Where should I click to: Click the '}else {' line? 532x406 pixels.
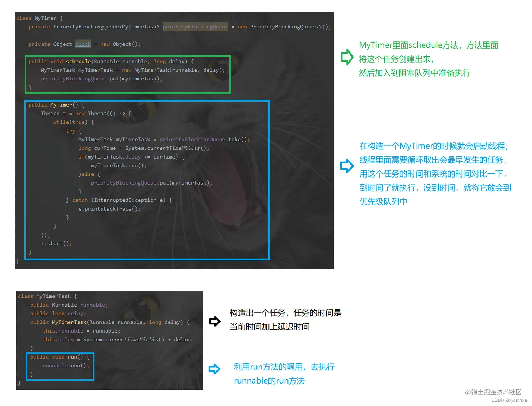click(89, 174)
